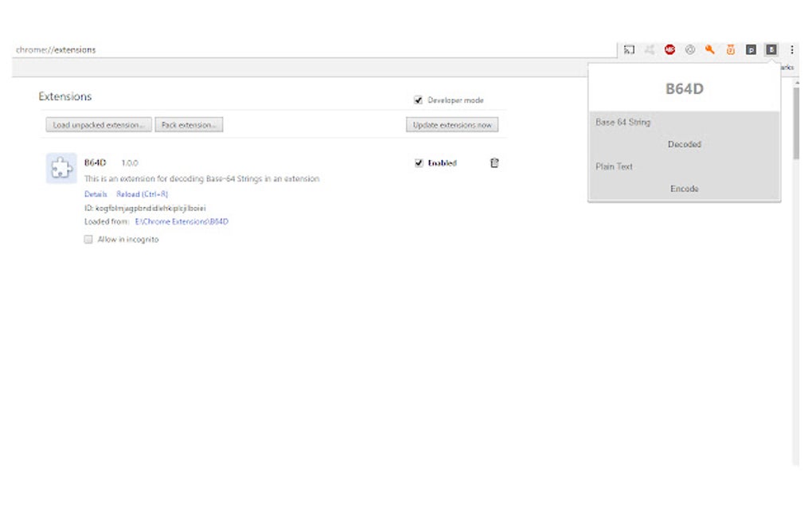Click the Adblock Plus toolbar icon

click(670, 49)
